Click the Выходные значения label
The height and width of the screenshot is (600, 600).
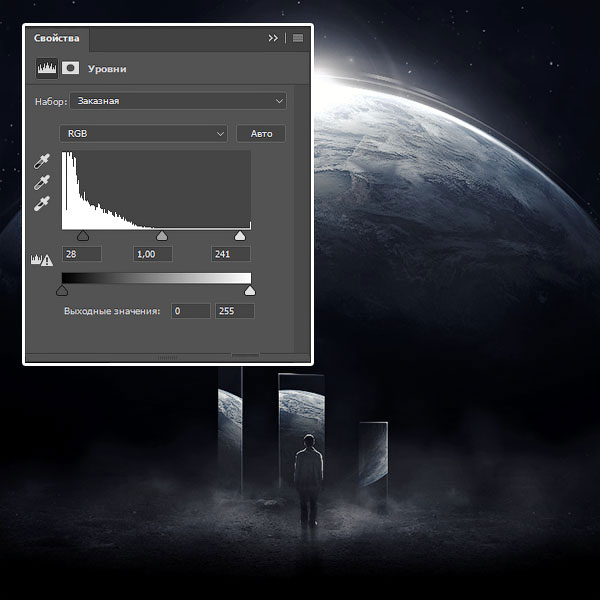tap(112, 311)
